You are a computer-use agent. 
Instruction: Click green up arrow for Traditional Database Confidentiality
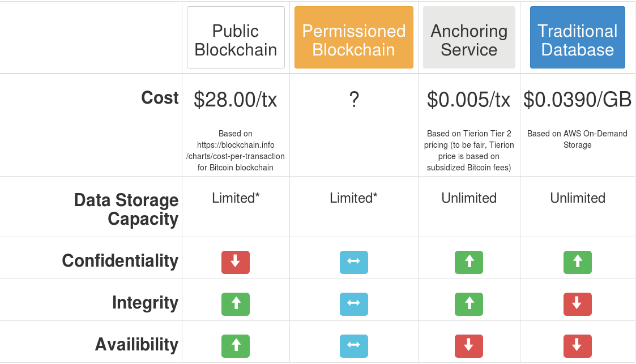point(578,262)
